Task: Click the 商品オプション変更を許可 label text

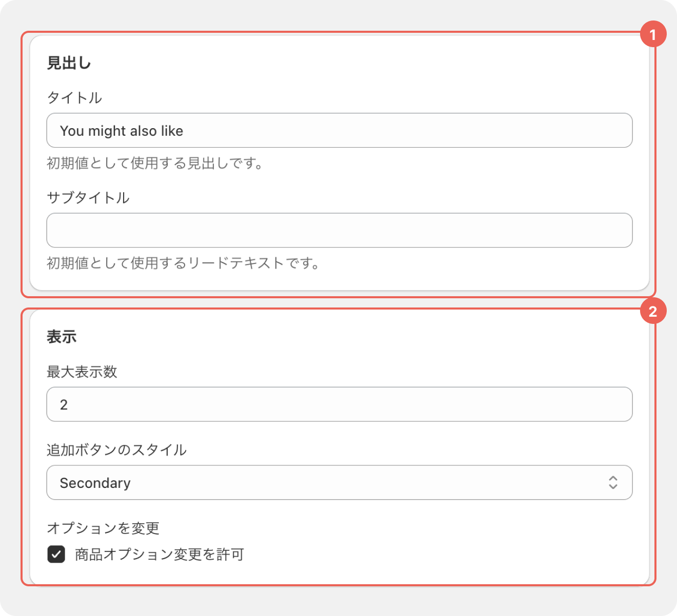Action: [159, 554]
